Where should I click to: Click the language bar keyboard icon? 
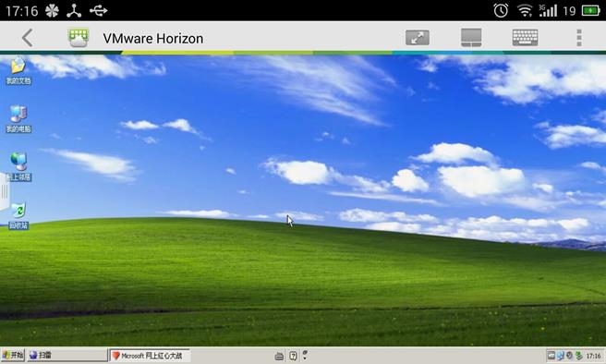[x=279, y=356]
